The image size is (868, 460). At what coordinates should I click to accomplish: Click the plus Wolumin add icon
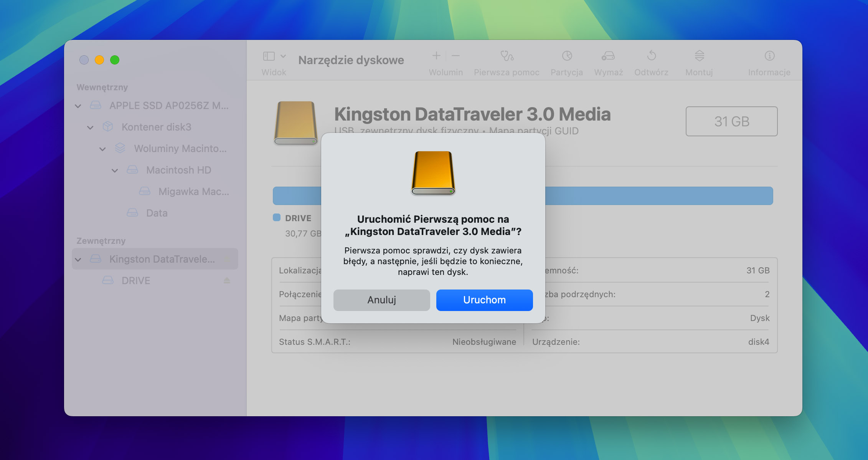[436, 56]
